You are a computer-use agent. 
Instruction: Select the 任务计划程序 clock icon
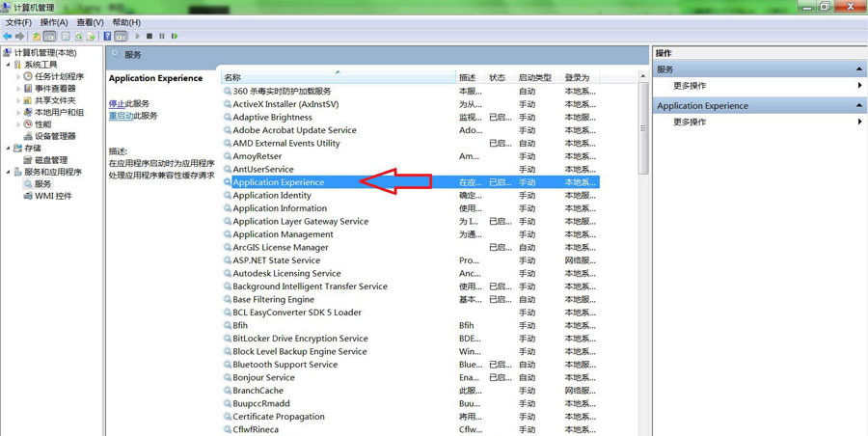coord(28,76)
